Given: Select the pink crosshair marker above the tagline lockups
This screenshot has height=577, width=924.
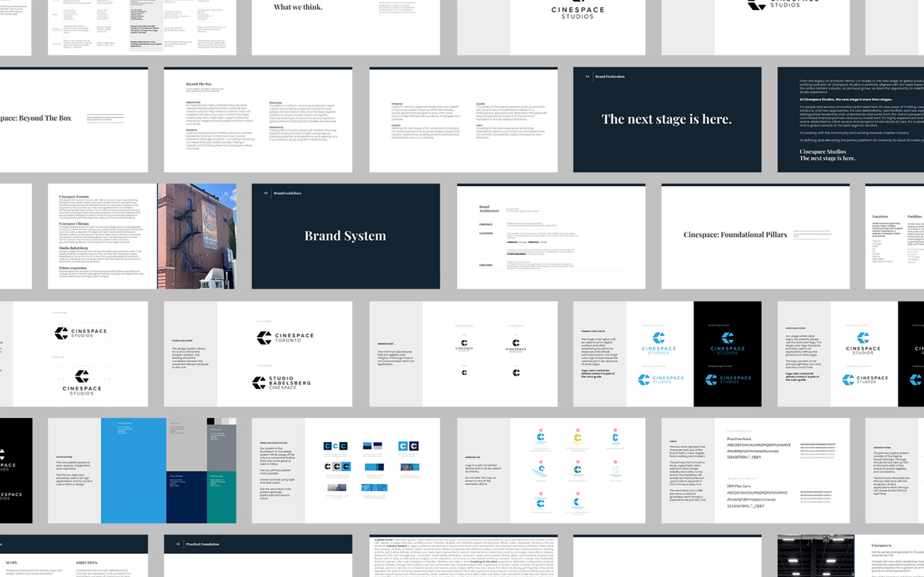Looking at the screenshot, I should (x=541, y=429).
